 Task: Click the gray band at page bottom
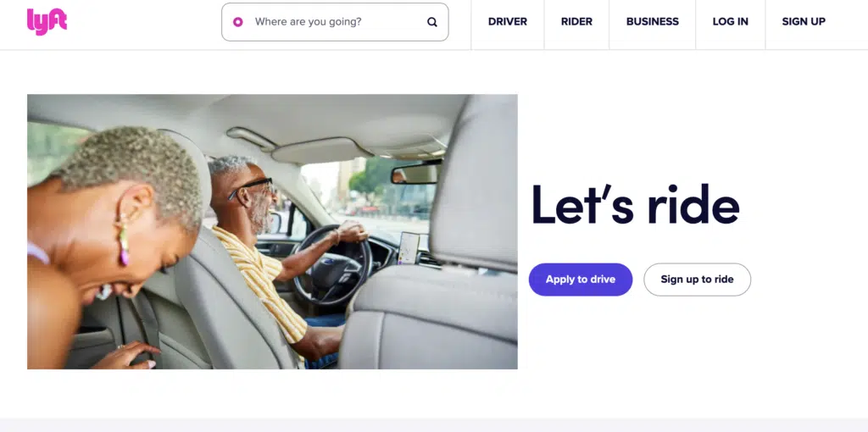[x=434, y=425]
